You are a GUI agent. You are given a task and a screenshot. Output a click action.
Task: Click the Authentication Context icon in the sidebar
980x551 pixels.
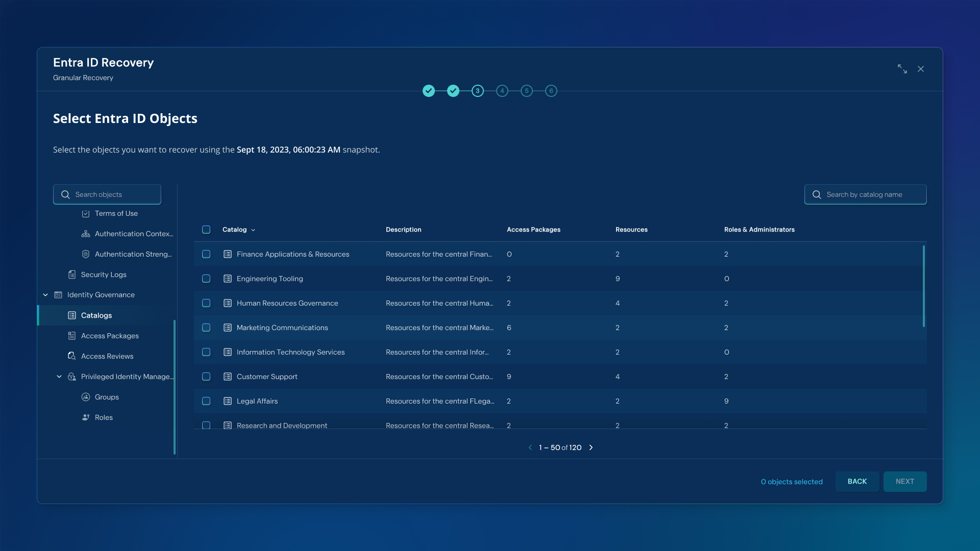(86, 234)
